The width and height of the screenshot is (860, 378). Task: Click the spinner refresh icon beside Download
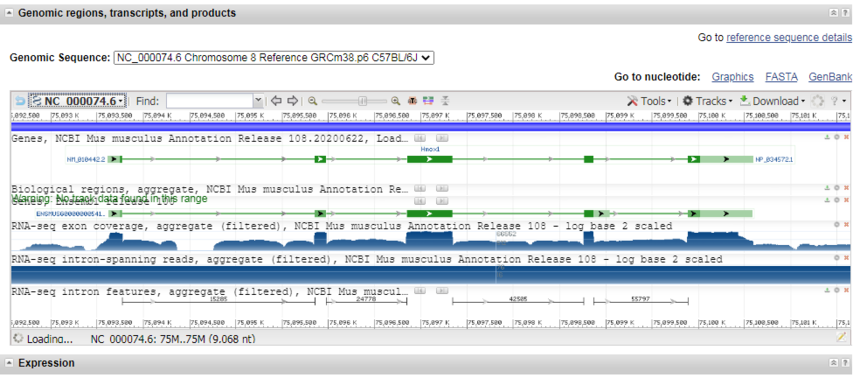[817, 101]
